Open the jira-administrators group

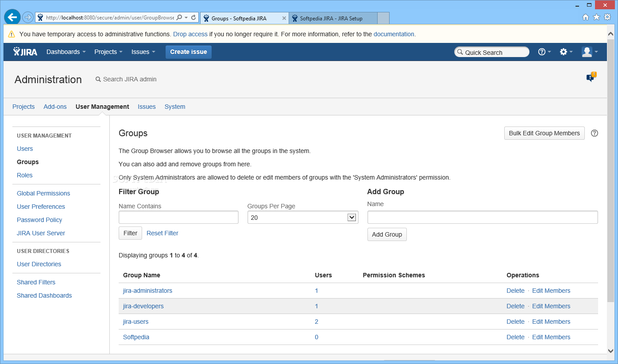(147, 291)
